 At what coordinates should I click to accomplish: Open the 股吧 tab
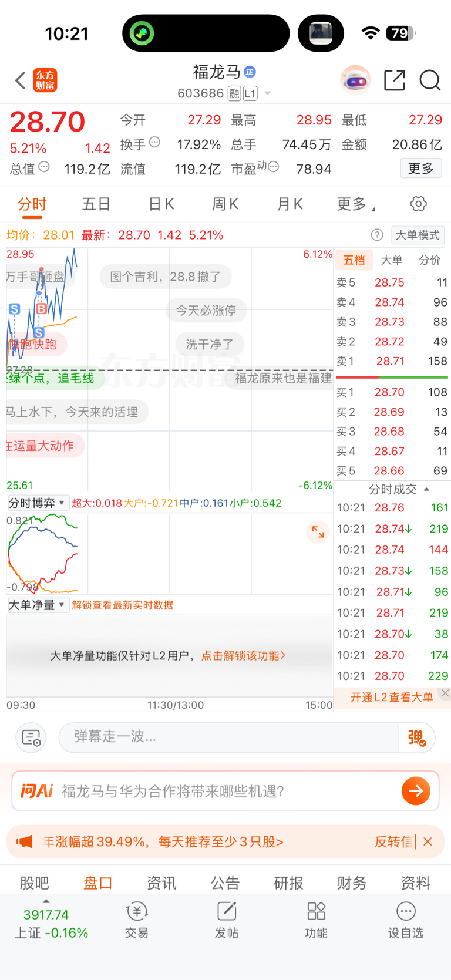[34, 883]
